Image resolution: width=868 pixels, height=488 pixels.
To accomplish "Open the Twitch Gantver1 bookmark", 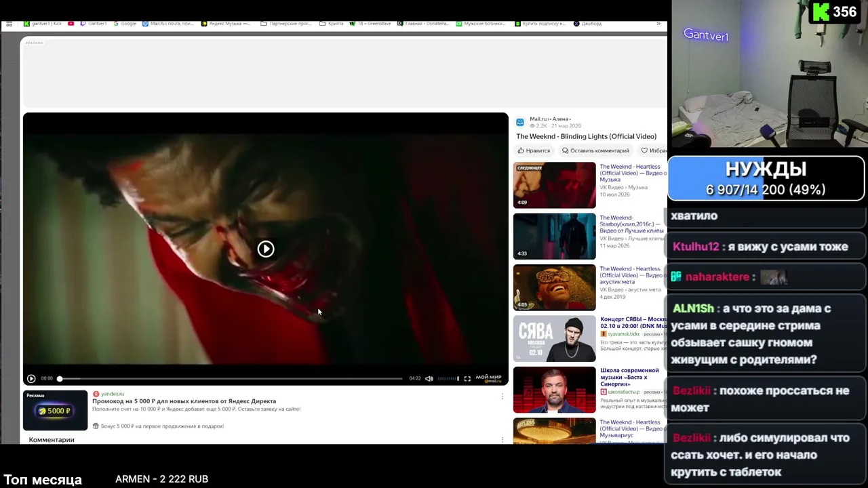I will [x=94, y=24].
